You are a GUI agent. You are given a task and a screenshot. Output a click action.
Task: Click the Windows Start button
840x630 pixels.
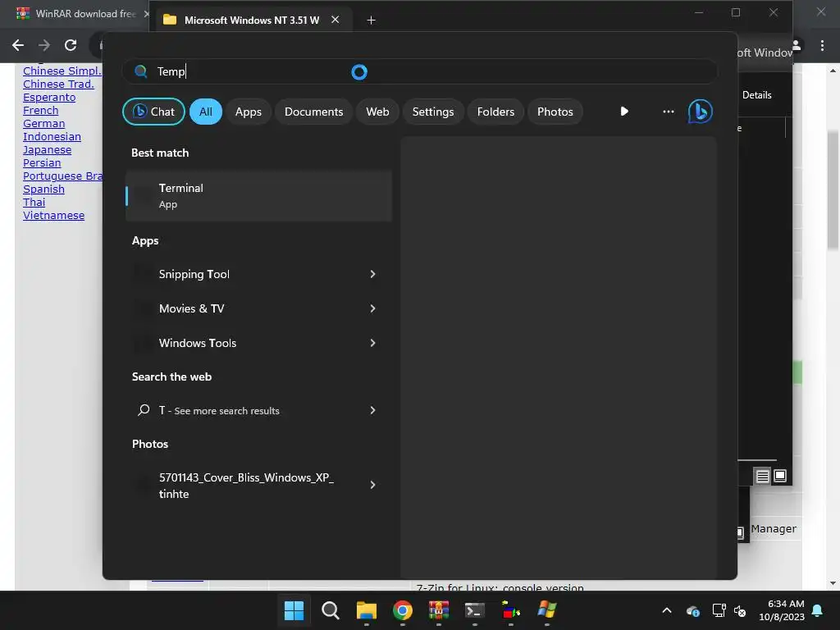[x=294, y=610]
